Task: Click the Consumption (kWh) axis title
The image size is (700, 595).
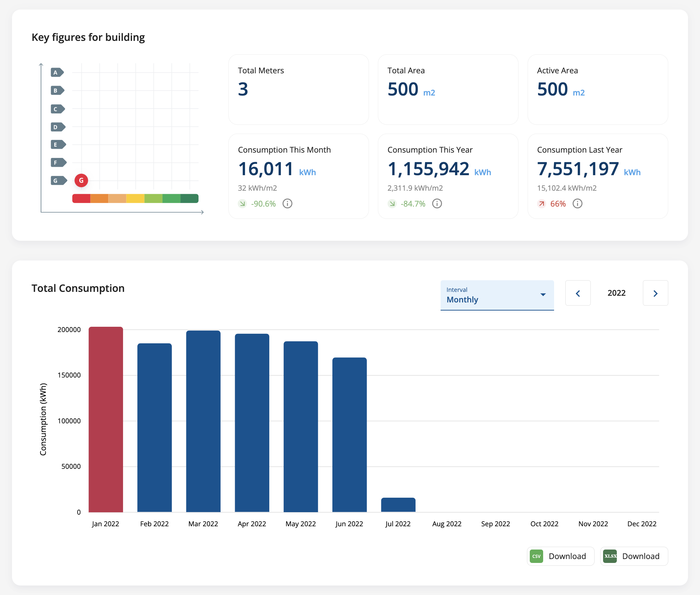Action: pos(43,419)
